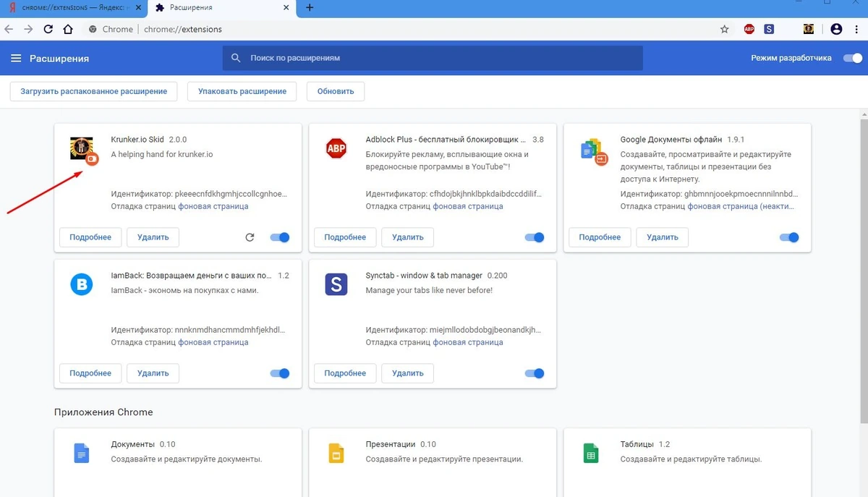The height and width of the screenshot is (497, 868).
Task: Open Synctab фоновая страница link
Action: (468, 342)
